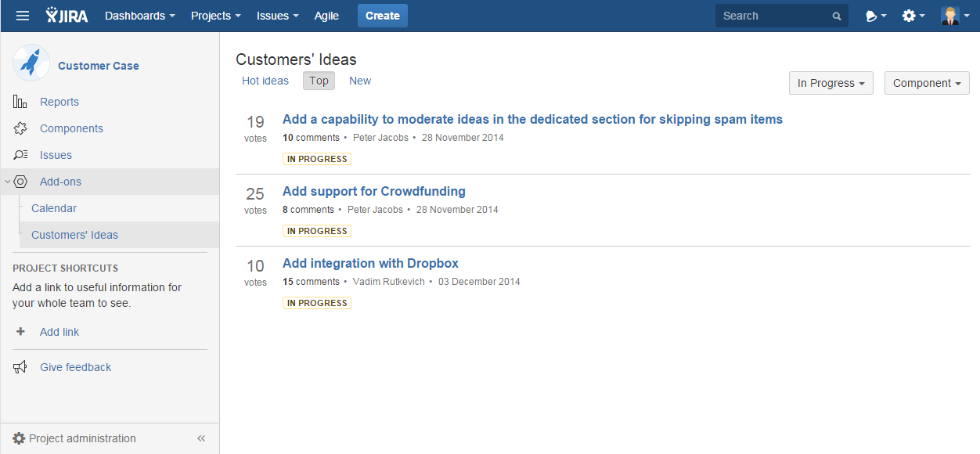Viewport: 980px width, 454px height.
Task: Collapse the sidebar with double-chevron icon
Action: tap(201, 438)
